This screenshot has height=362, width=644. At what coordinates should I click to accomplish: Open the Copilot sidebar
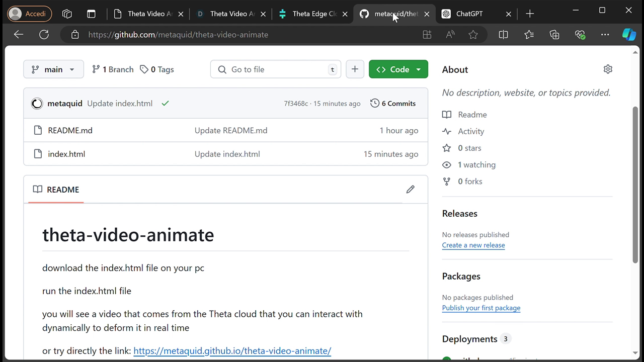pos(629,35)
